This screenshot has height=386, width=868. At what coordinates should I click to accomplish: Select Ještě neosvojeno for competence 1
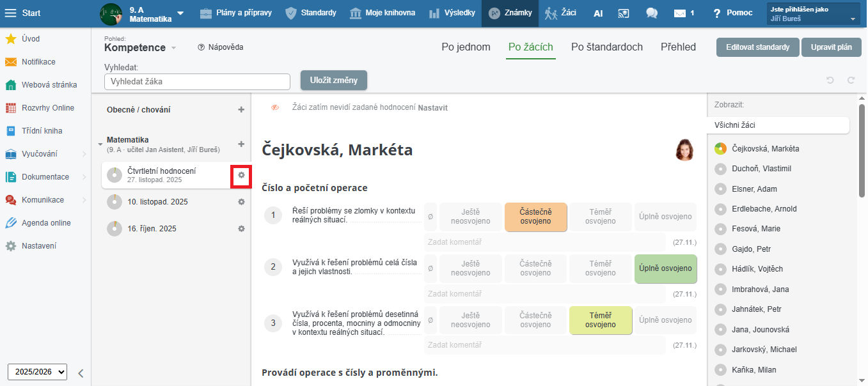pyautogui.click(x=470, y=217)
